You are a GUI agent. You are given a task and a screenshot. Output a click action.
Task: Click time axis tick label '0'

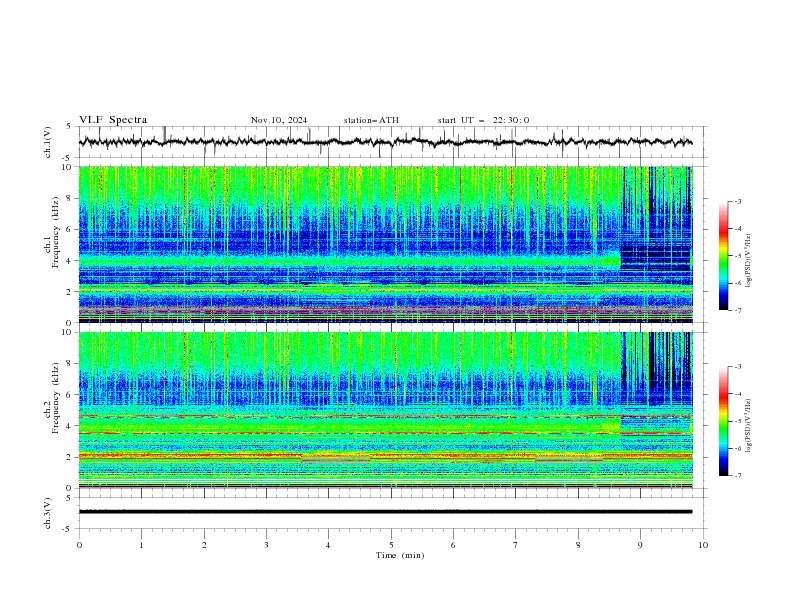pyautogui.click(x=79, y=545)
